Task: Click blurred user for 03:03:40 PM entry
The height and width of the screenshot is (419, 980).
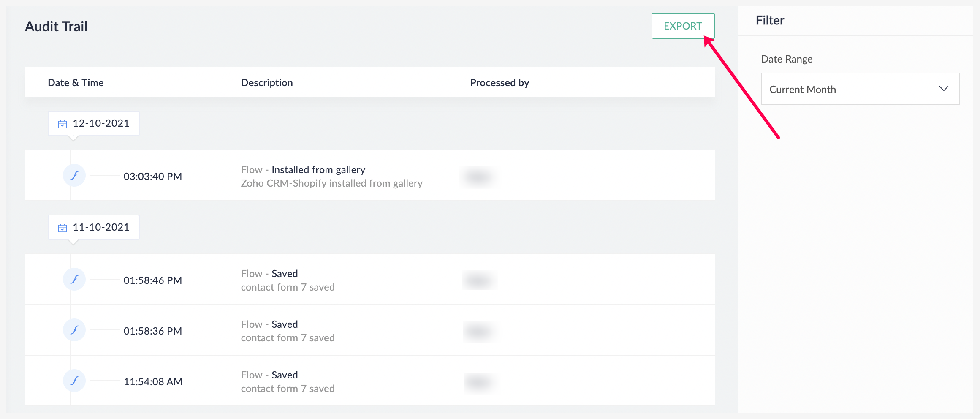Action: pyautogui.click(x=478, y=176)
